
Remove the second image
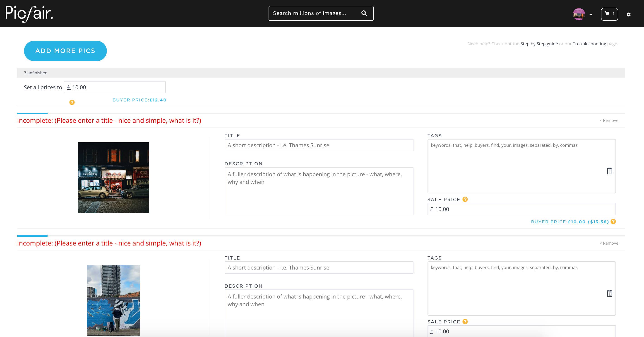click(608, 243)
